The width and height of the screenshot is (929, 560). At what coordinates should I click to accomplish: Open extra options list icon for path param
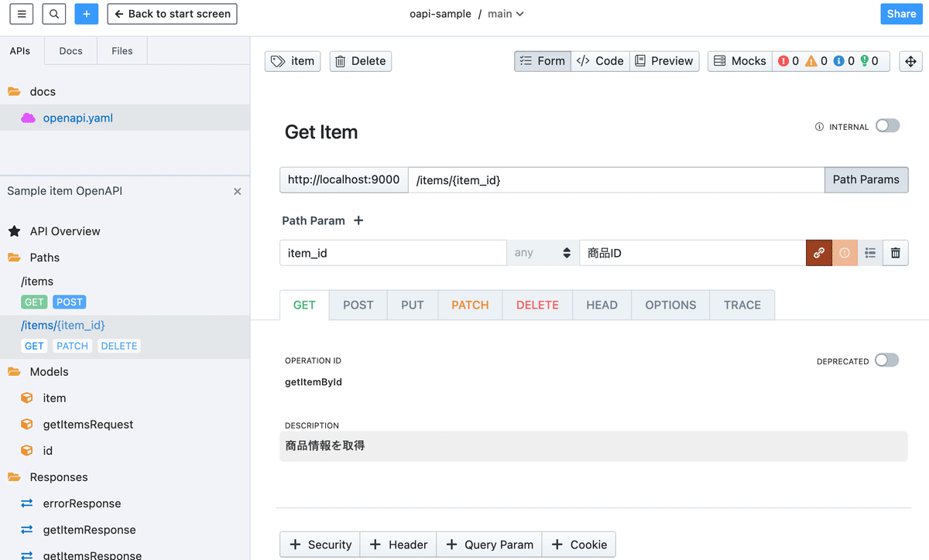click(x=869, y=252)
